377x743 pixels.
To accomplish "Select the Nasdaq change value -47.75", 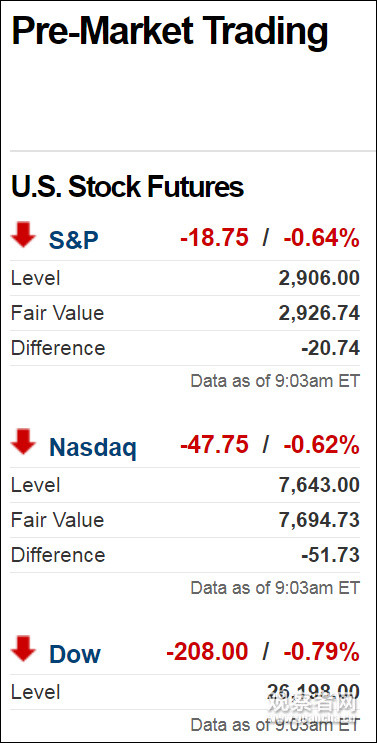I will 214,444.
